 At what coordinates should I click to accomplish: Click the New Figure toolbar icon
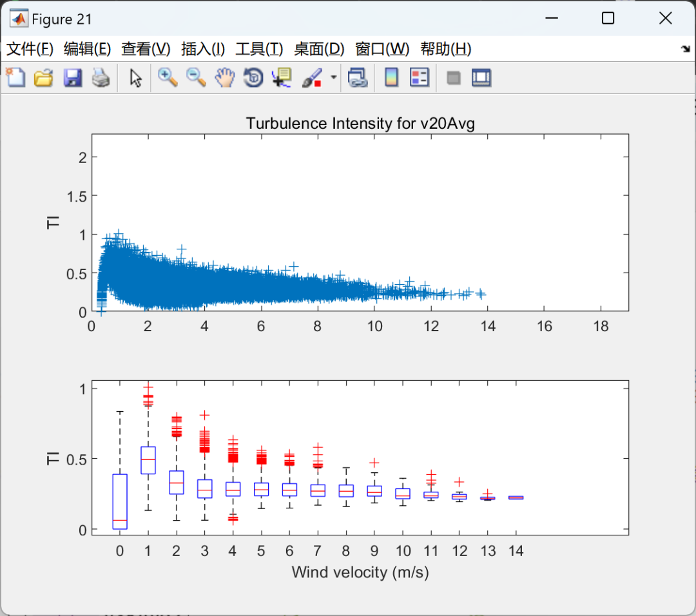[16, 78]
